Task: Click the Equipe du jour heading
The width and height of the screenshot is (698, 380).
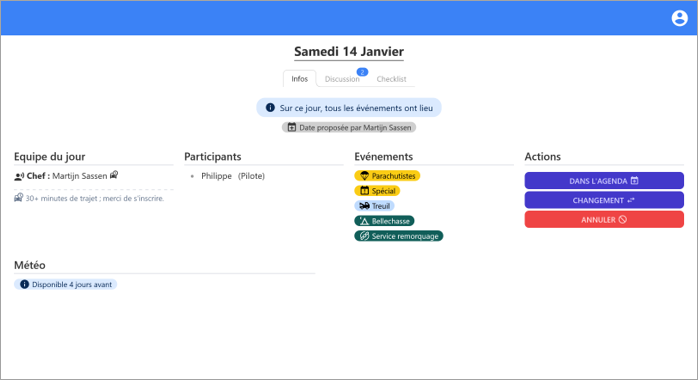Action: pos(49,157)
